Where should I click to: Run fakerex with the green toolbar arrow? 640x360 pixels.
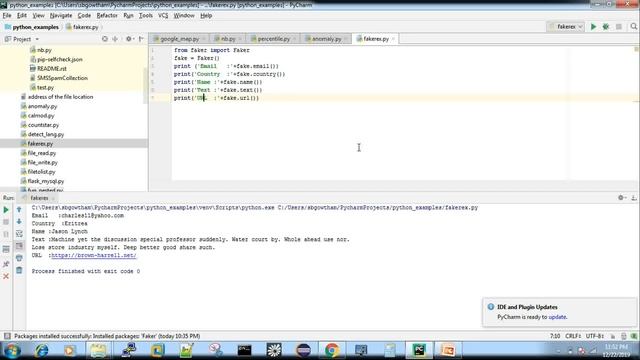coord(593,27)
